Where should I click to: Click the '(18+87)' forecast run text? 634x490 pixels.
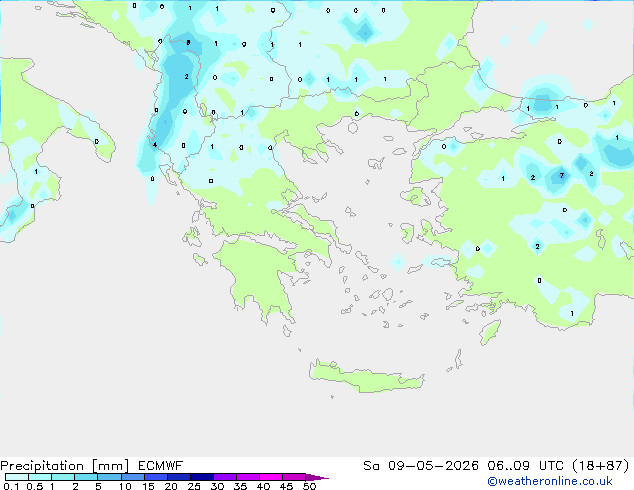coord(601,466)
